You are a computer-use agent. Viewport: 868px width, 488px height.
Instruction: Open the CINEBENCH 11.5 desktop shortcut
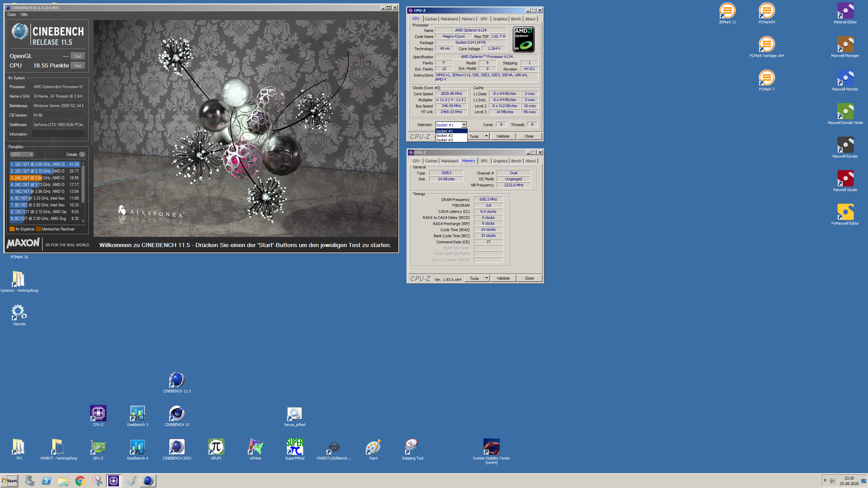tap(177, 383)
